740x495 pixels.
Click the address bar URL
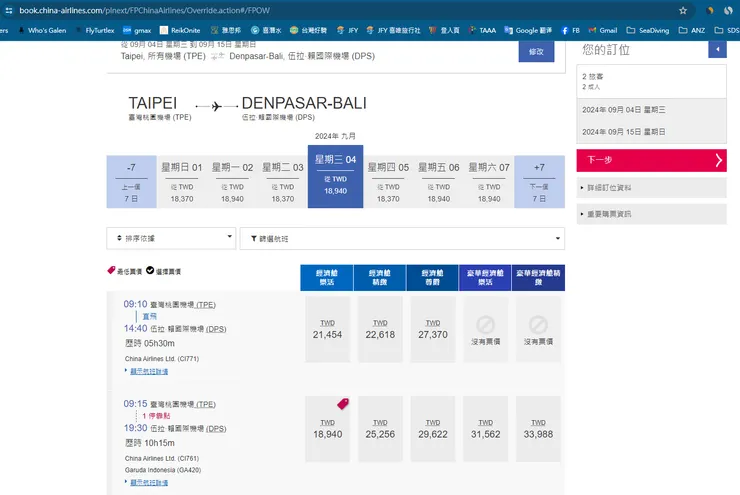coord(144,10)
